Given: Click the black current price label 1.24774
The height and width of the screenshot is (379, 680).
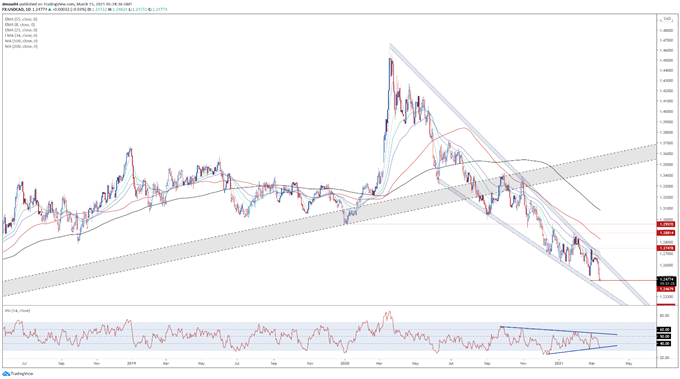Looking at the screenshot, I should click(x=666, y=279).
